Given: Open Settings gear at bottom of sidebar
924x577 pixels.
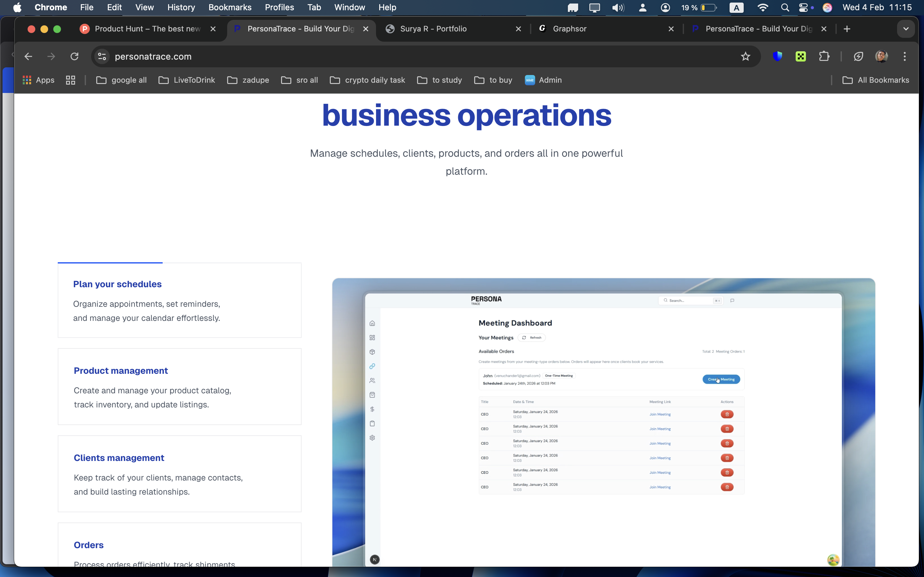Looking at the screenshot, I should 372,438.
